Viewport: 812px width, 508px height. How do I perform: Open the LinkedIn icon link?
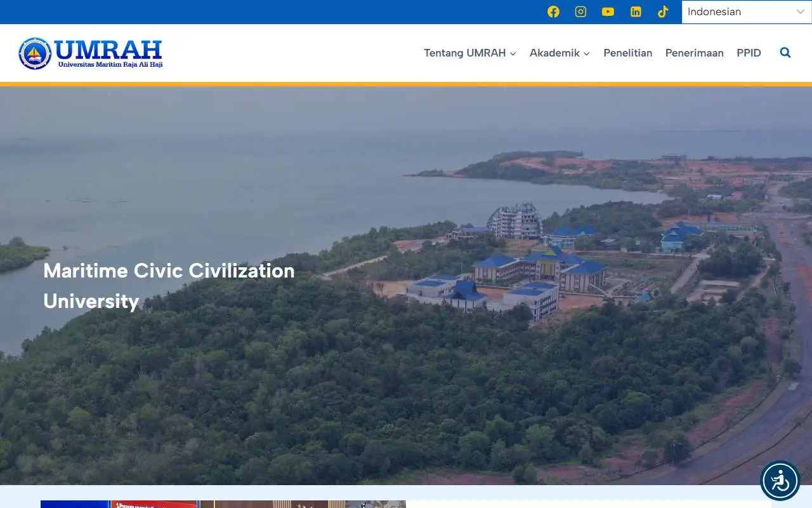636,11
